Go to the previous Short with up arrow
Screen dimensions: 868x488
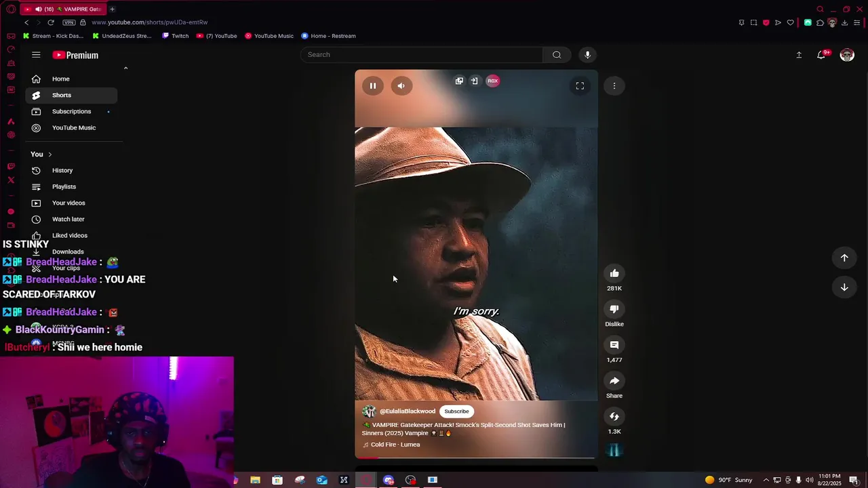[x=844, y=258]
